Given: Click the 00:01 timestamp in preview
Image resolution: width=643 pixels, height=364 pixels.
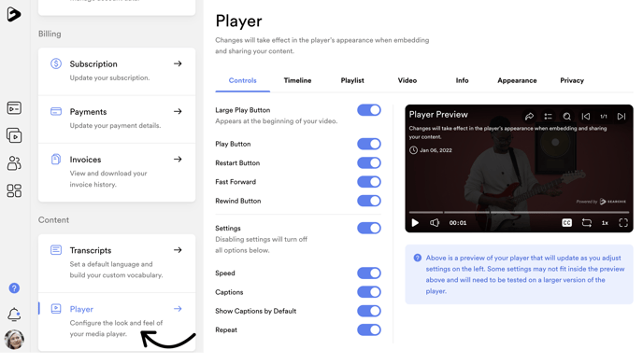Looking at the screenshot, I should (x=458, y=223).
